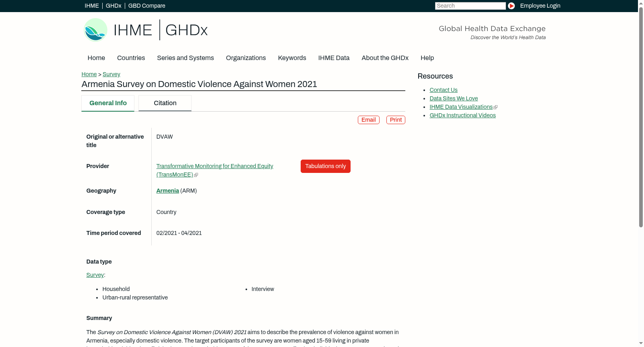
Task: Click the 'Geography' field label
Action: [x=101, y=191]
